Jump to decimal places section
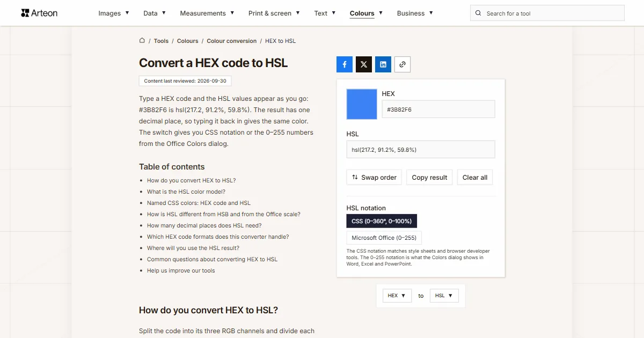Viewport: 644px width, 338px height. point(204,225)
